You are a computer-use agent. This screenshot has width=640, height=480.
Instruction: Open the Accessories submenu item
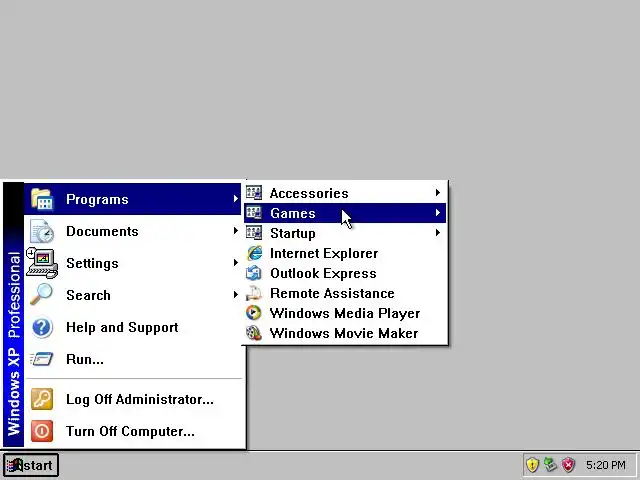(345, 193)
